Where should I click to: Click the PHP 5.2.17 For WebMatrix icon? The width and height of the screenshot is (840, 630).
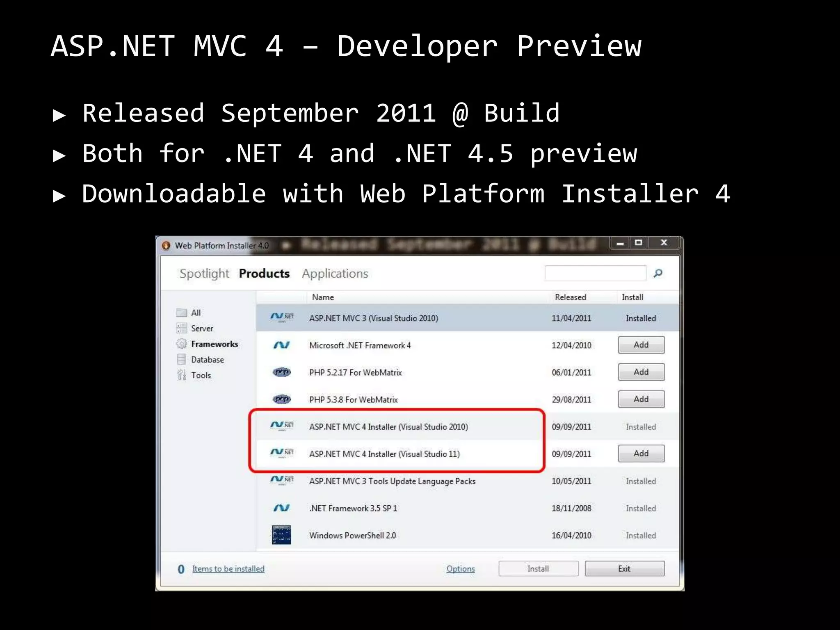tap(282, 372)
